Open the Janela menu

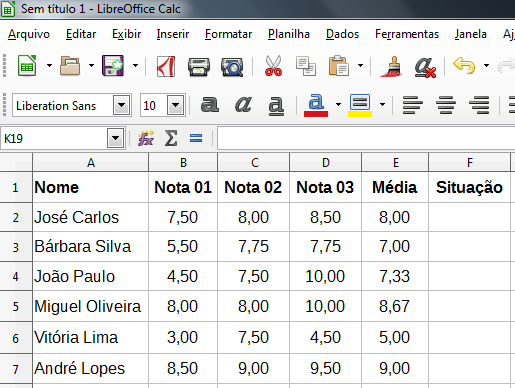[x=471, y=34]
